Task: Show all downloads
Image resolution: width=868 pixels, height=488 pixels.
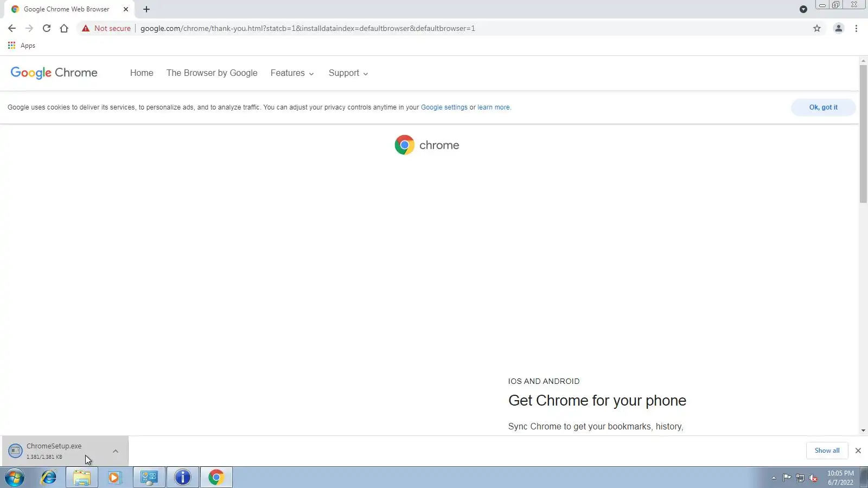Action: click(827, 451)
